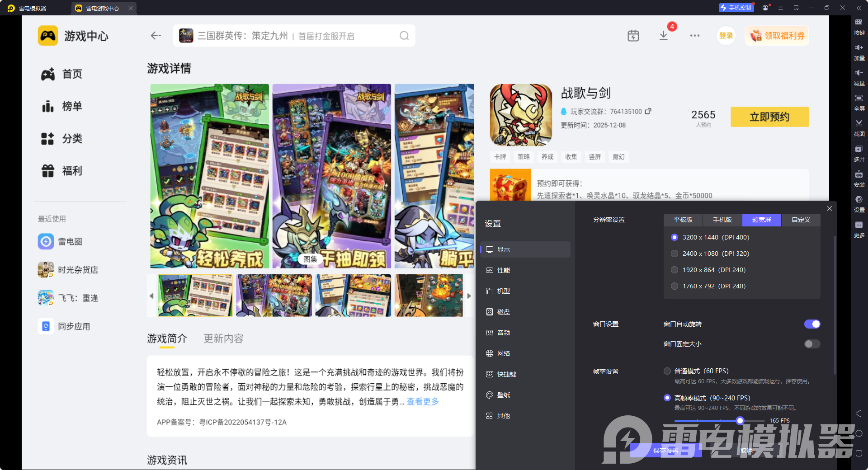868x470 pixels.
Task: Open 磁盘 settings section
Action: click(525, 312)
